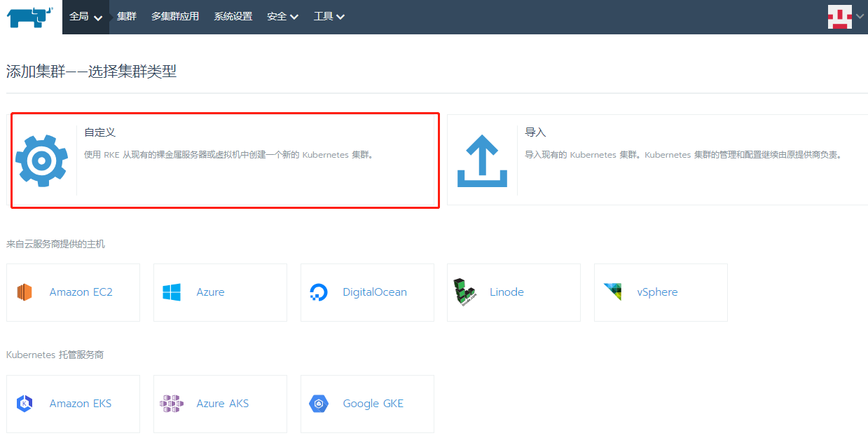Click the 导入现有的 Kubernetes 集群 description
868x438 pixels.
tap(683, 155)
